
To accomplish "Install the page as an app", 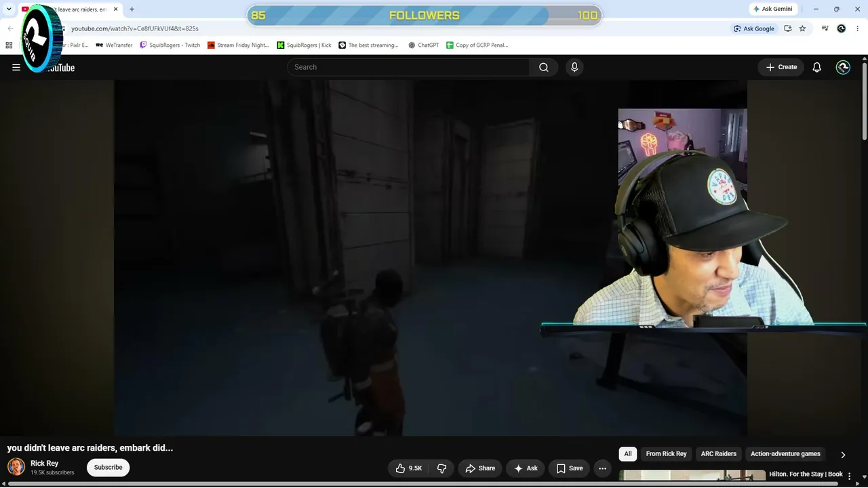I will [788, 28].
